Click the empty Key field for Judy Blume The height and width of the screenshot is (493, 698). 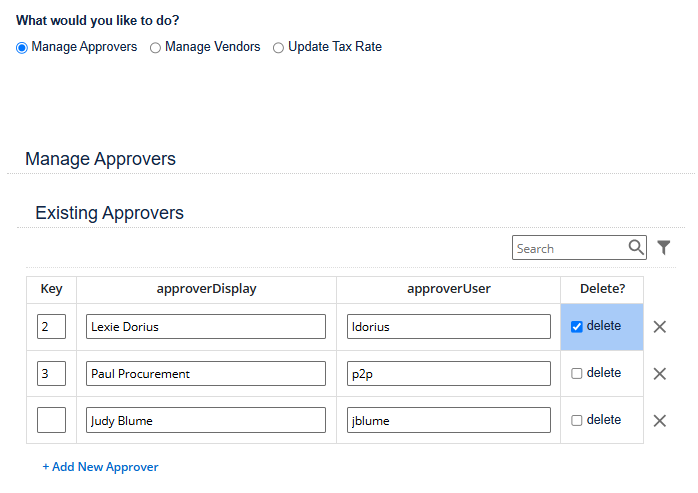tap(51, 420)
